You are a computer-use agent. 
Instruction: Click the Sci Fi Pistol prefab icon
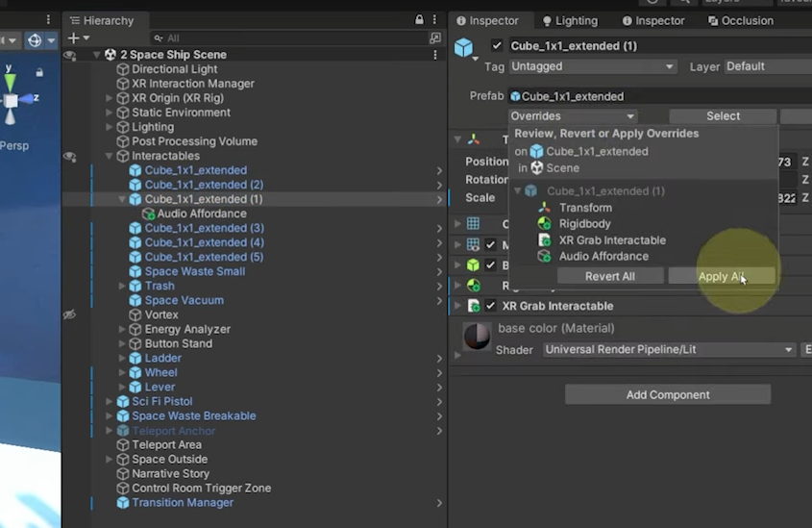pyautogui.click(x=123, y=402)
